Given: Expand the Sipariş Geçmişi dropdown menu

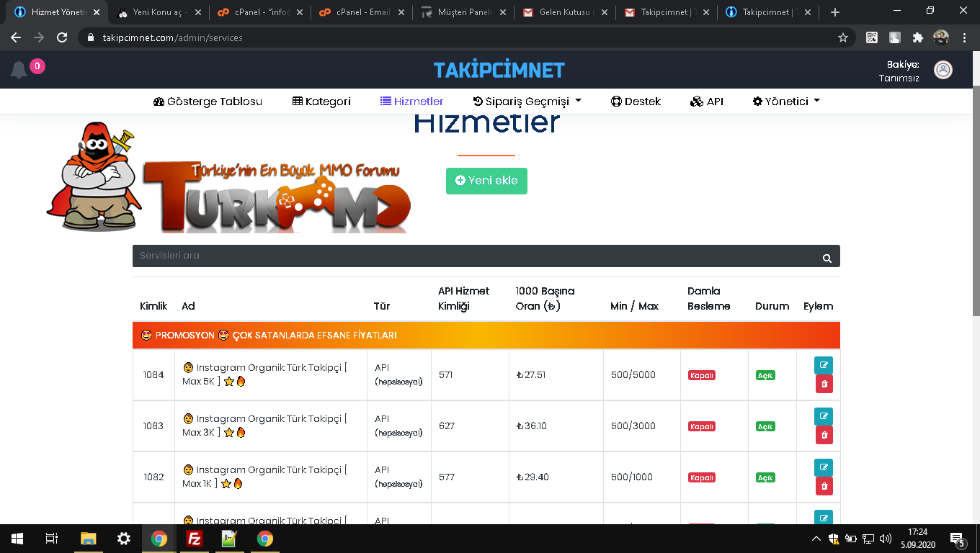Looking at the screenshot, I should 527,102.
